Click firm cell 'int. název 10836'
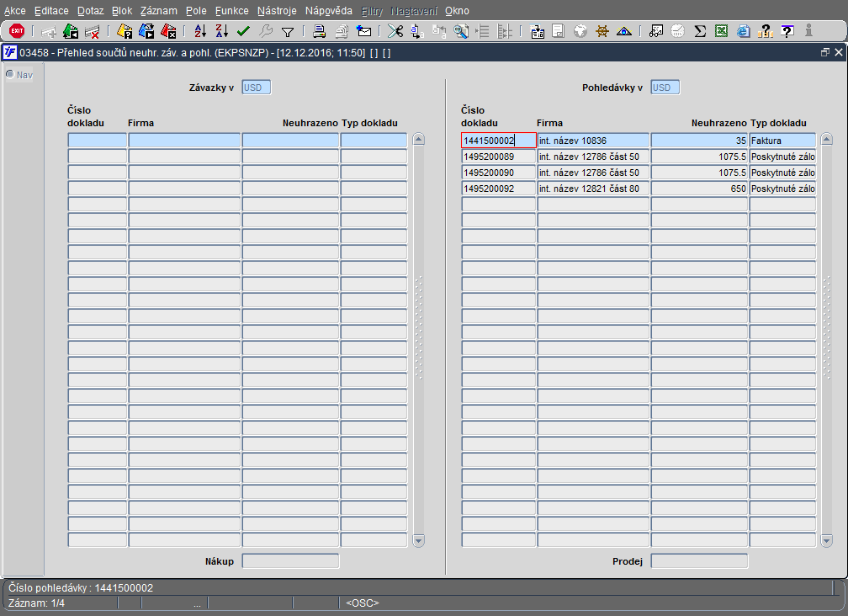The image size is (848, 616). click(x=593, y=141)
